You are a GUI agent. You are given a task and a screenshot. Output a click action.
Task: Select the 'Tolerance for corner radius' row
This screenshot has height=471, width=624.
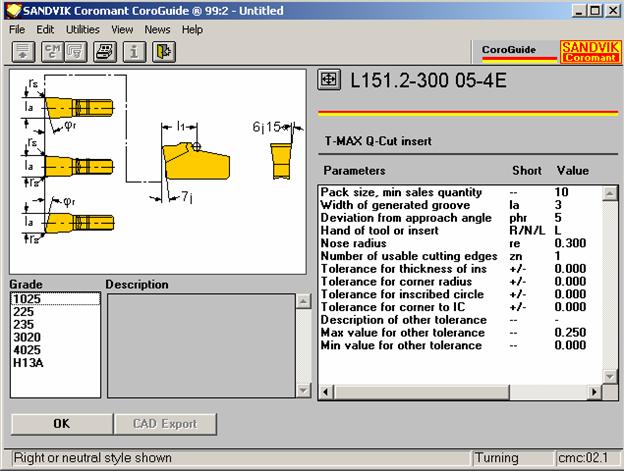point(460,281)
